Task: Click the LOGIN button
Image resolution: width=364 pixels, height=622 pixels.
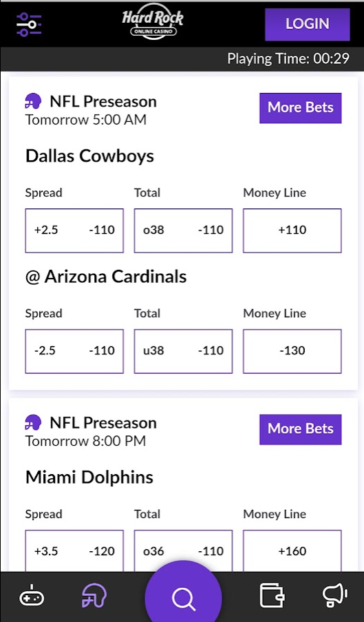Action: coord(308,24)
